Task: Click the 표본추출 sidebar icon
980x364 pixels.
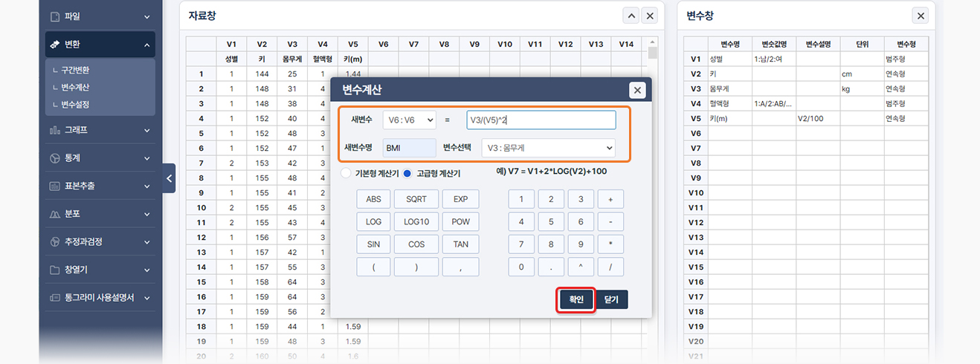Action: (54, 186)
